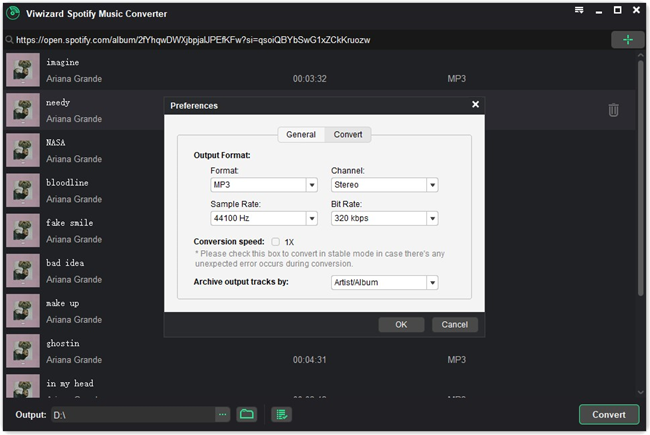Expand the Bit Rate 320 kbps dropdown
The image size is (650, 435).
click(x=384, y=218)
